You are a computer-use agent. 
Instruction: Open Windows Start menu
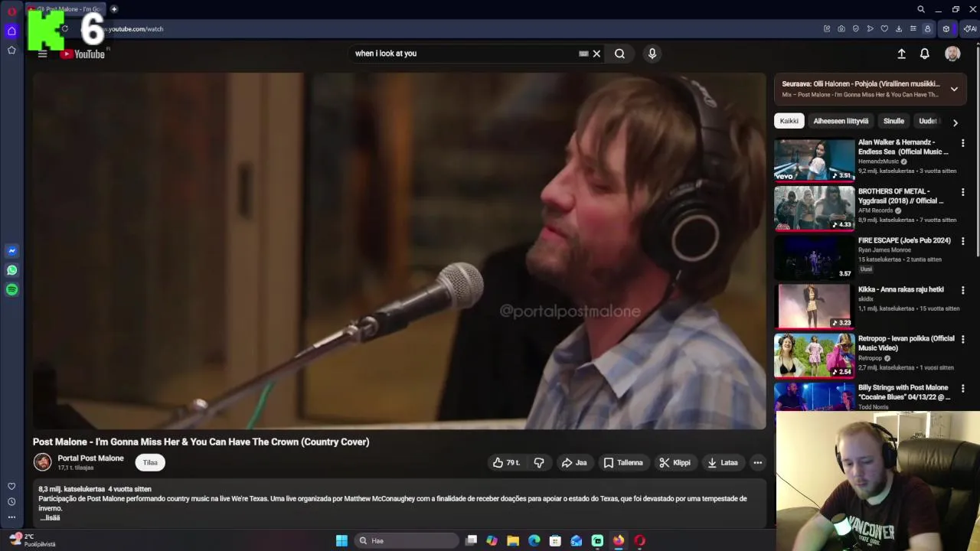point(341,540)
